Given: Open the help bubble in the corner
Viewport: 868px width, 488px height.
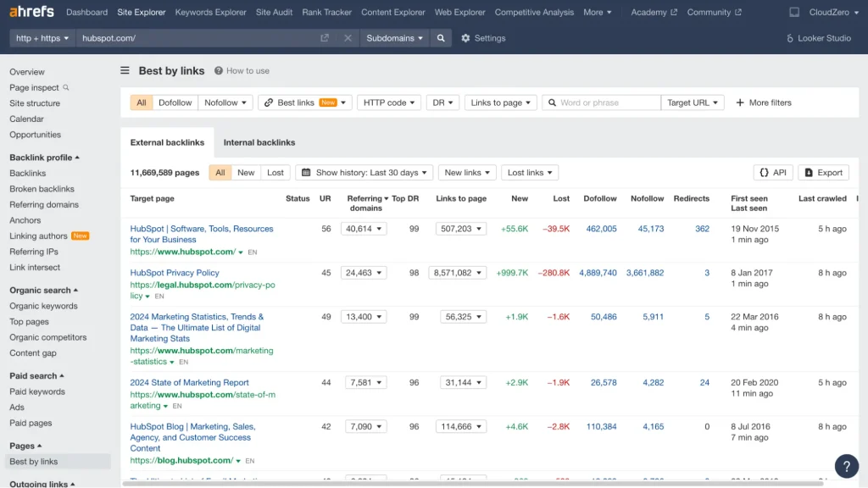Looking at the screenshot, I should click(846, 466).
